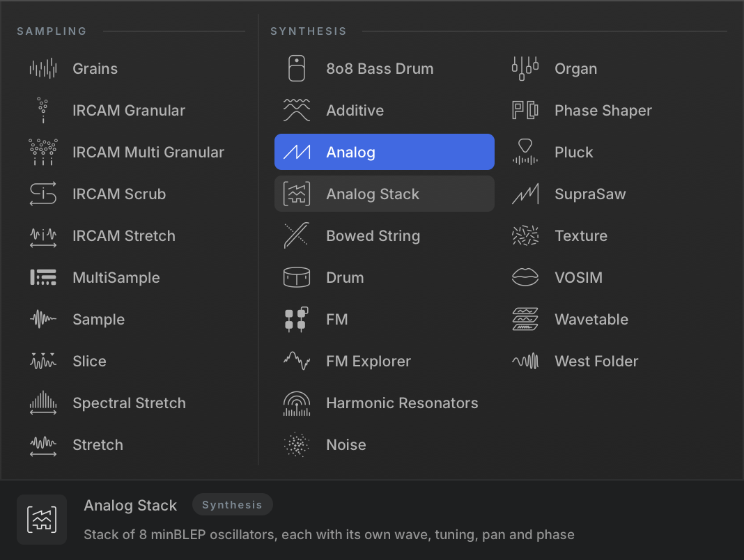Click the 808 Bass Drum icon
744x560 pixels.
[297, 69]
